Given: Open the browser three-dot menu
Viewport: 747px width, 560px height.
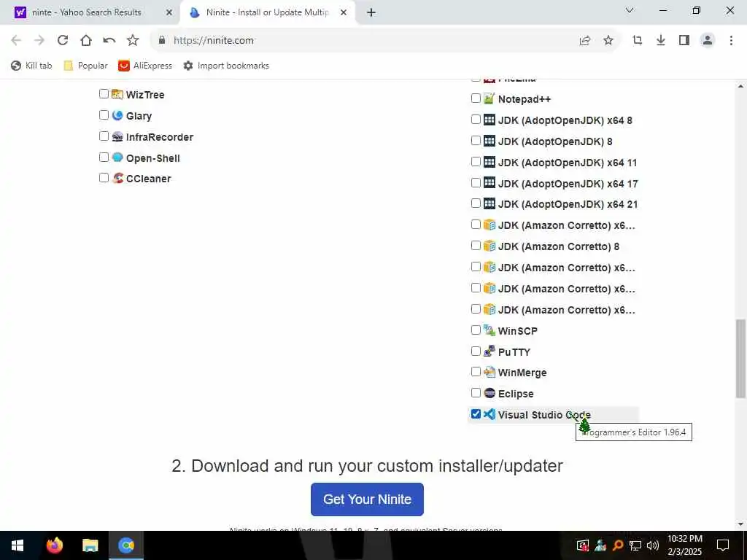Looking at the screenshot, I should (x=731, y=41).
